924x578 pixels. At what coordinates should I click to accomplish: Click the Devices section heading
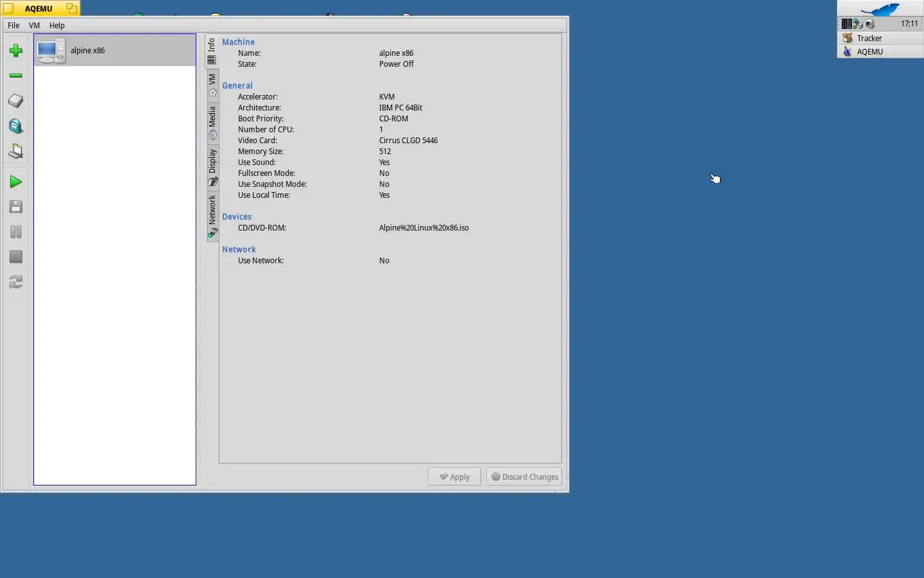coord(237,216)
